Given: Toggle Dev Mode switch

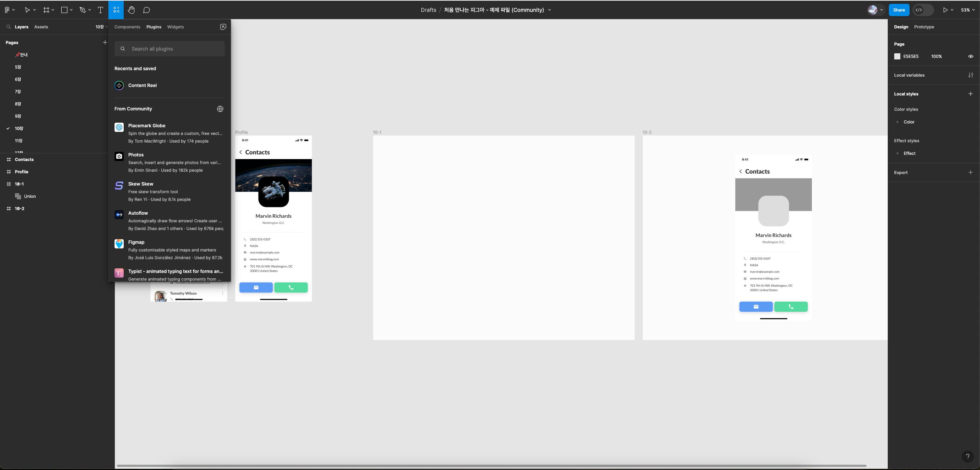Looking at the screenshot, I should pyautogui.click(x=923, y=10).
